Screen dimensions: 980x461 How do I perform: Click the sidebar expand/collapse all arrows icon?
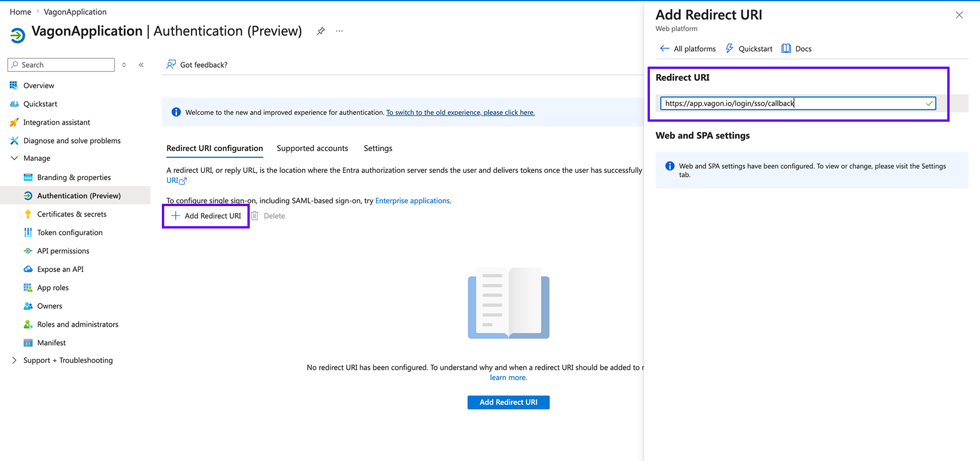tap(124, 65)
